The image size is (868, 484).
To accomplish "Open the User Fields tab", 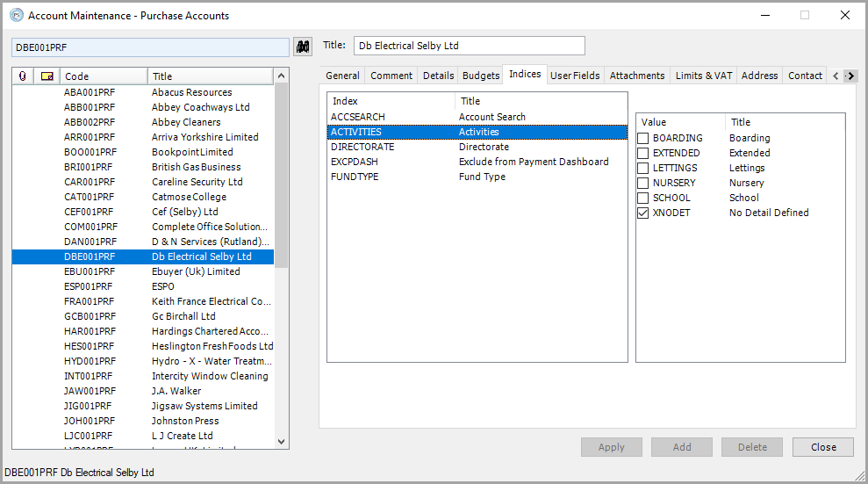I will (x=575, y=76).
